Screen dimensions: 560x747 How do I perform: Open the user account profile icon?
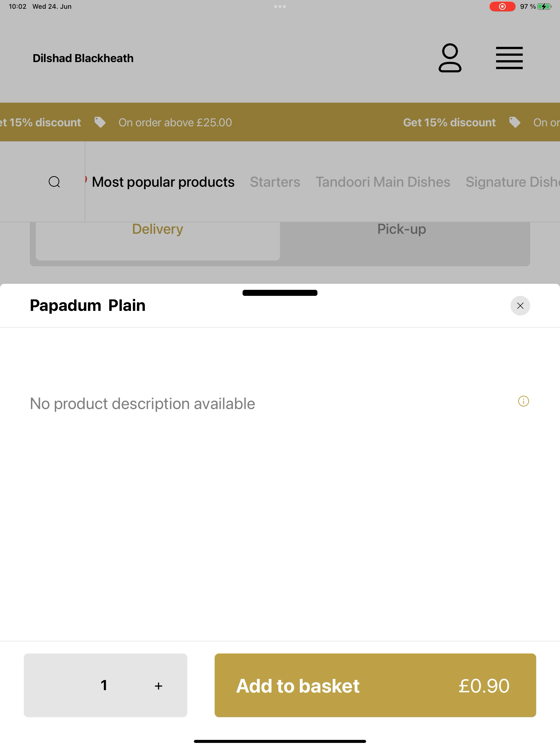pyautogui.click(x=450, y=58)
